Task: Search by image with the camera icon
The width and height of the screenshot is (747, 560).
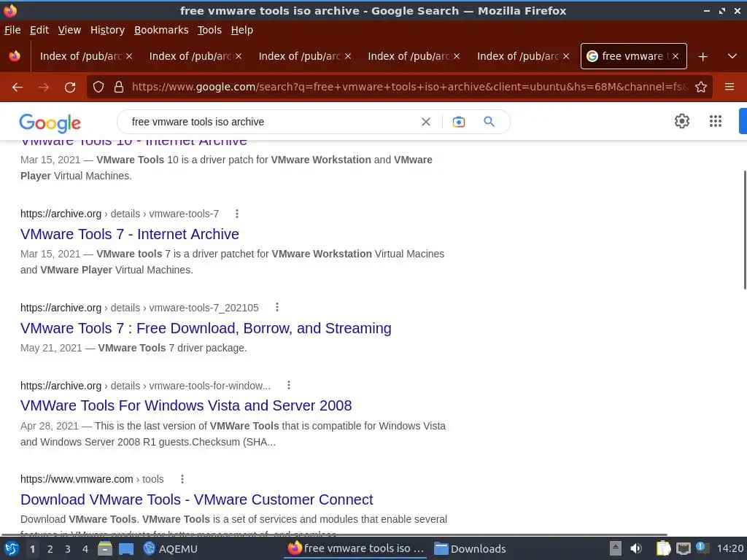Action: [459, 122]
